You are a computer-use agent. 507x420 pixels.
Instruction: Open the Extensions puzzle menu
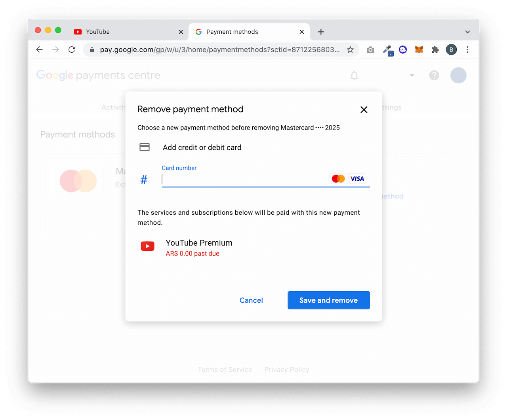point(435,50)
